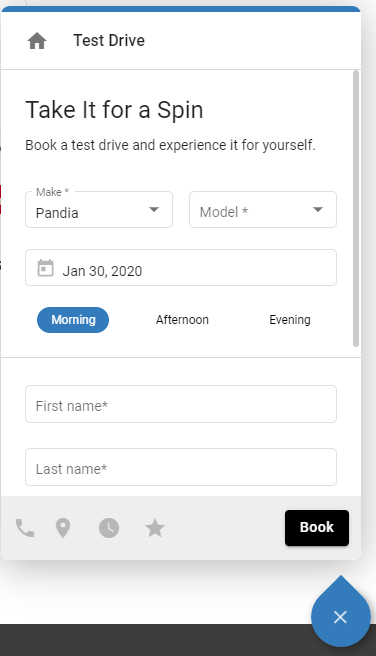Screen dimensions: 376x656
Task: Click the Jan 30, 2020 date field
Action: pyautogui.click(x=181, y=268)
